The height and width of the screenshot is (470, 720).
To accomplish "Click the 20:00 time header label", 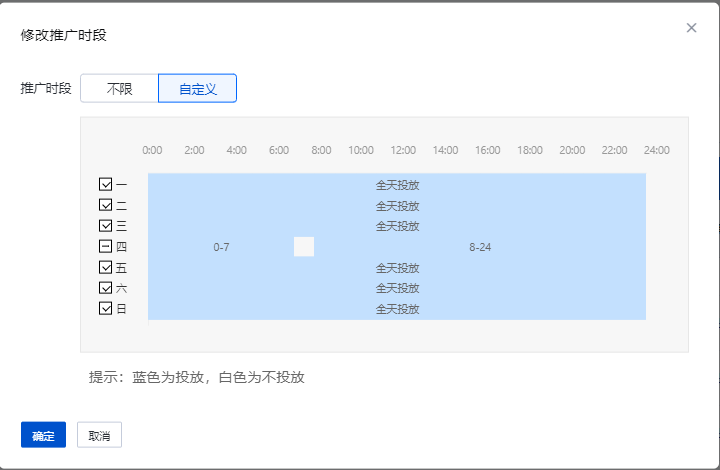I will pos(572,150).
